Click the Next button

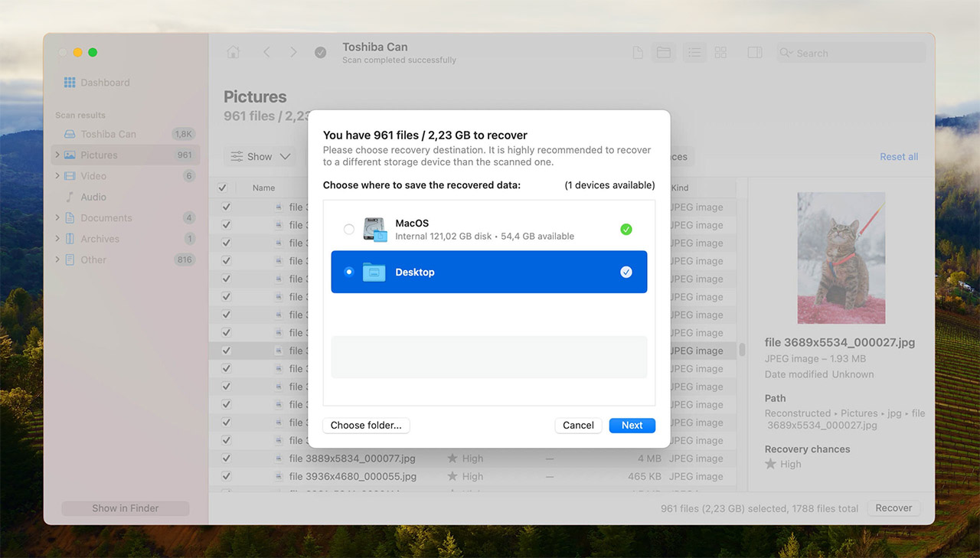coord(632,426)
